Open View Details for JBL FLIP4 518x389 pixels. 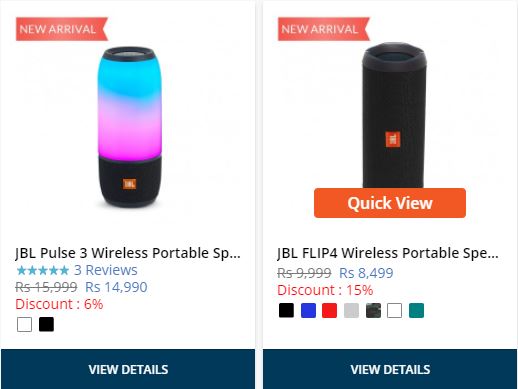point(390,369)
